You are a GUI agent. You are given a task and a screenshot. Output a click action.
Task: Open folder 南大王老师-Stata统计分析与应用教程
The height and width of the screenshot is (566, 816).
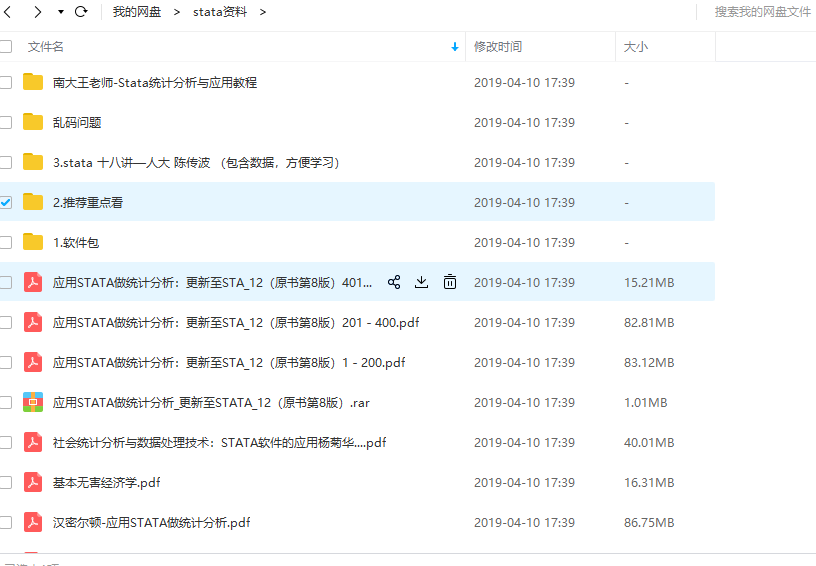(x=155, y=83)
